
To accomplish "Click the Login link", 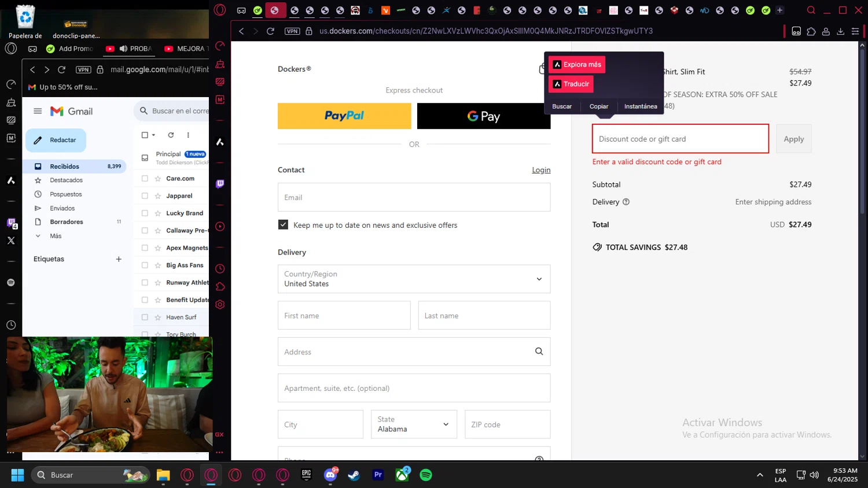I will pos(541,170).
